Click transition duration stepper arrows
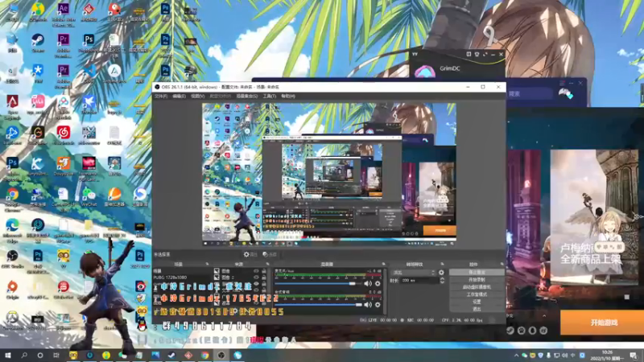Viewport: 644px width, 362px height. 442,280
